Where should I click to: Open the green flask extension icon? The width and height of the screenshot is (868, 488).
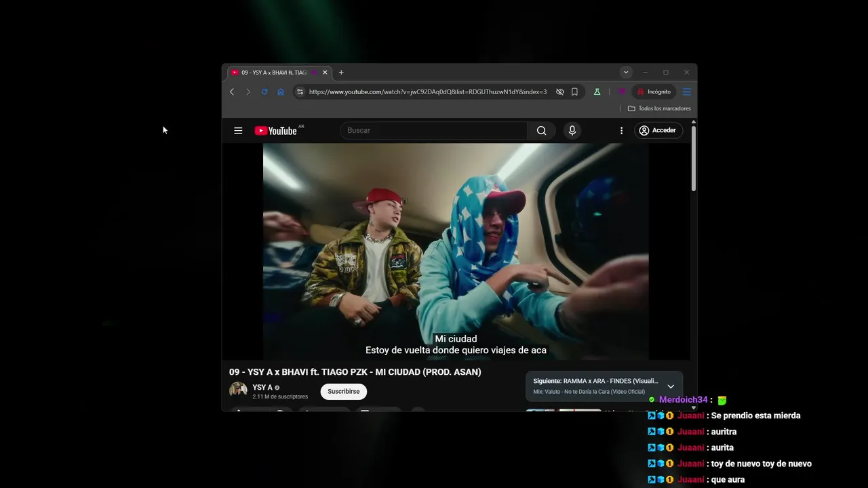pyautogui.click(x=597, y=91)
